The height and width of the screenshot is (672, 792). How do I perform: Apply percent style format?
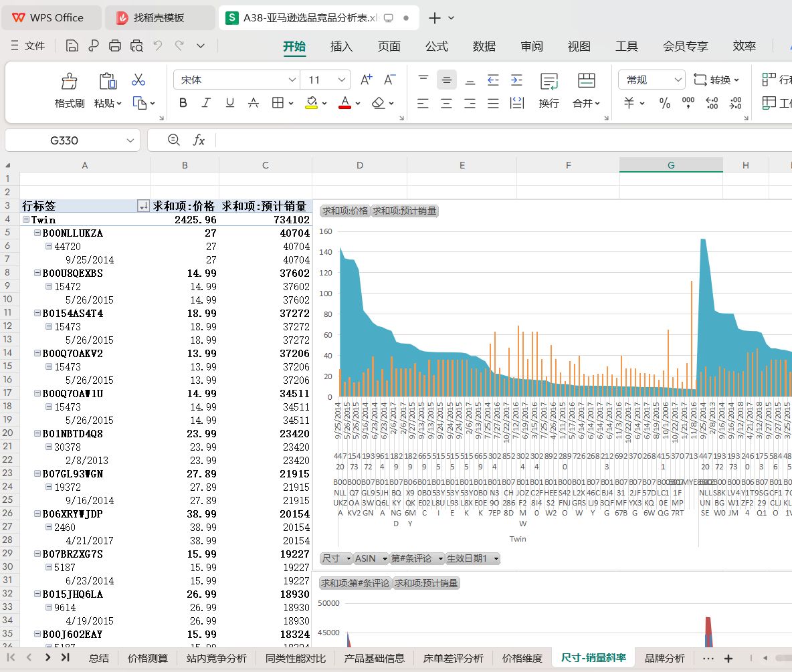pyautogui.click(x=665, y=104)
